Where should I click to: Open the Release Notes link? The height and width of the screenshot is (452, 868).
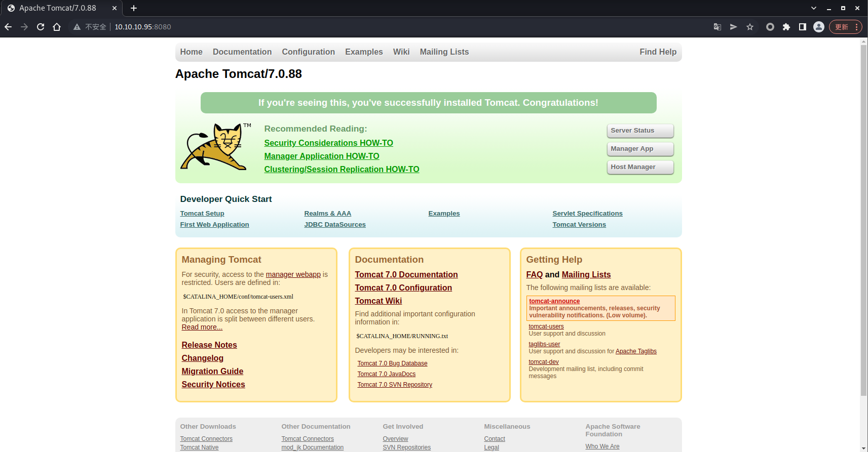[x=209, y=345]
